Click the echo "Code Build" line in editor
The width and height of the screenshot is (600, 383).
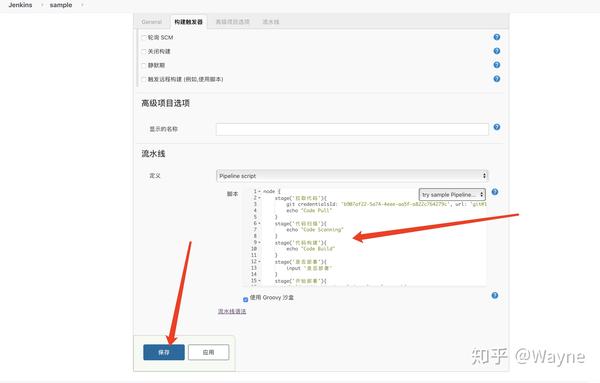coord(311,249)
